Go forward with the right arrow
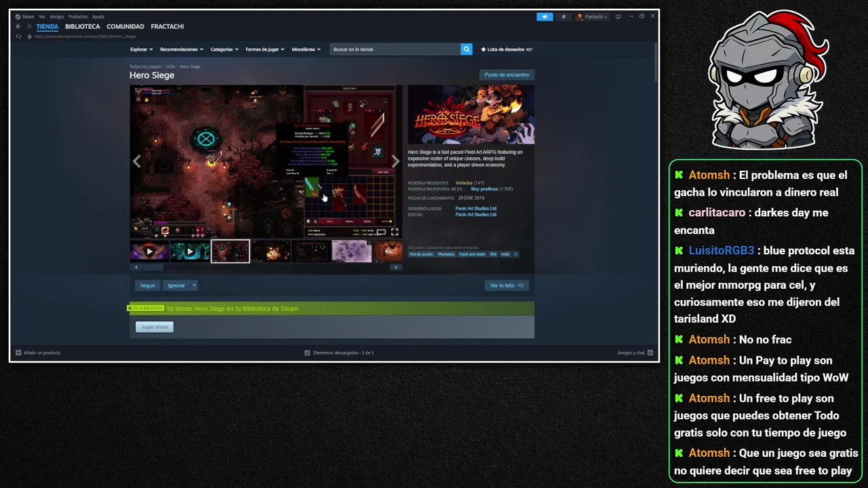 point(28,26)
